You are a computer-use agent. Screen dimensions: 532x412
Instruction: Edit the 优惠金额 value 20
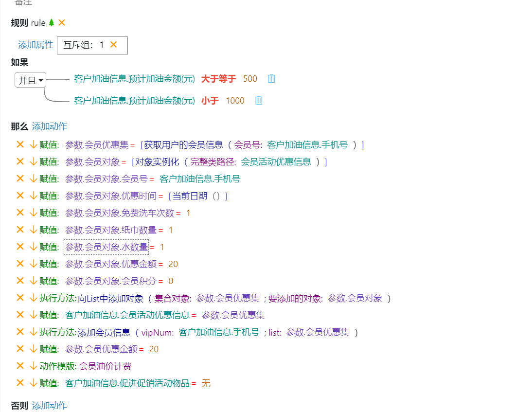click(x=173, y=264)
